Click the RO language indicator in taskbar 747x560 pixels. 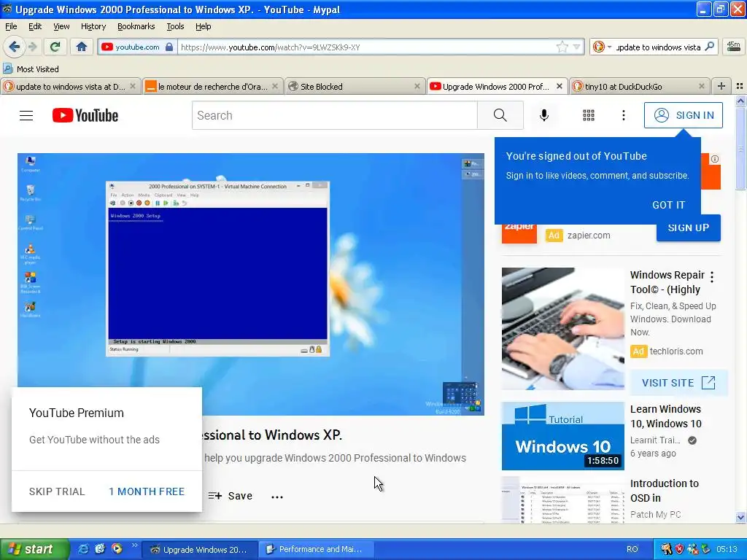coord(632,549)
